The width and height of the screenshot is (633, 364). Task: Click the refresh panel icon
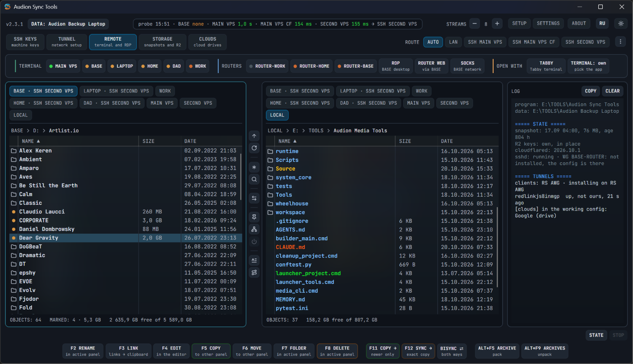click(254, 148)
